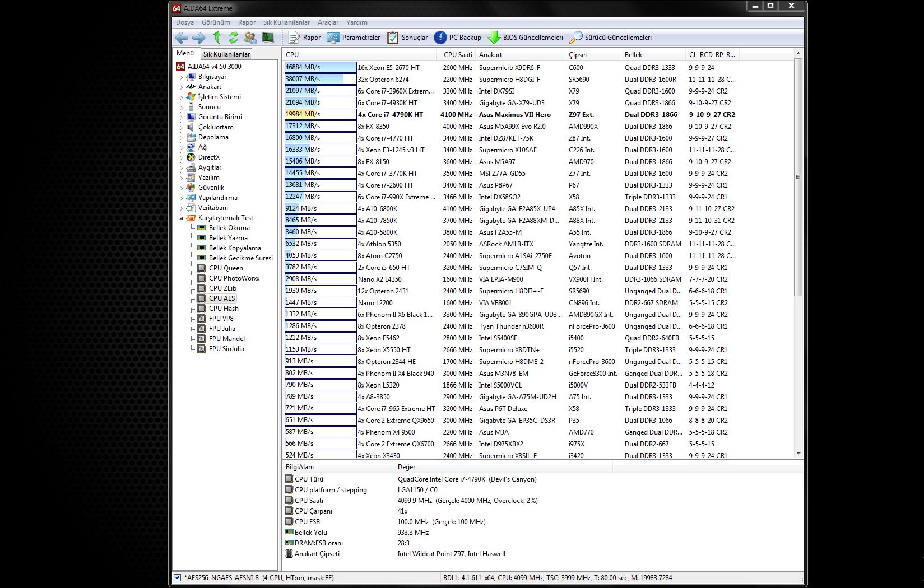Screen dimensions: 924x588
Task: Click the Değer column header
Action: click(504, 467)
